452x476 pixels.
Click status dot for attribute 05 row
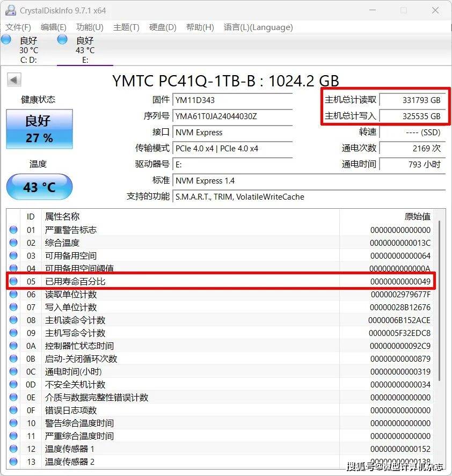(x=13, y=281)
